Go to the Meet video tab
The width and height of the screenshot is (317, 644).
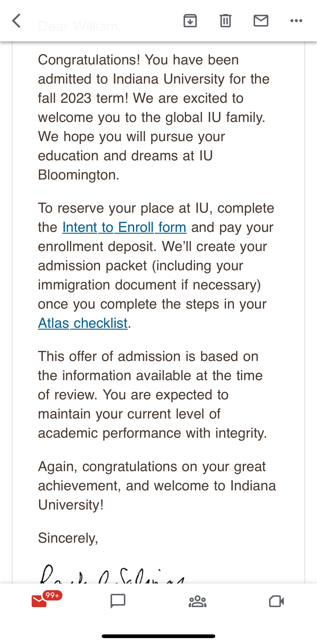[276, 601]
